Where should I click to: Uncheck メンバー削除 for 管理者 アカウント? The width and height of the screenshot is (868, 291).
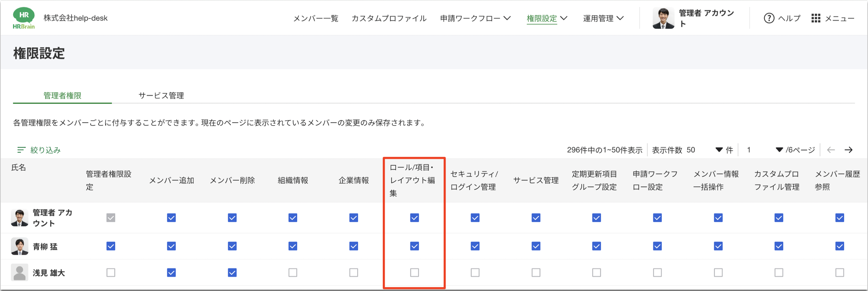click(x=232, y=218)
